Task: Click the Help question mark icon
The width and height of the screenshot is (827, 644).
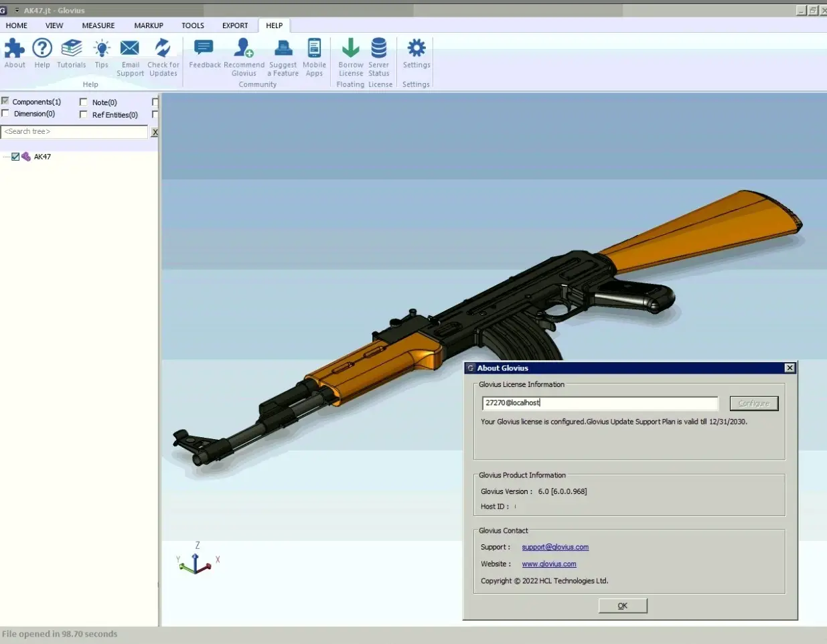Action: coord(42,49)
